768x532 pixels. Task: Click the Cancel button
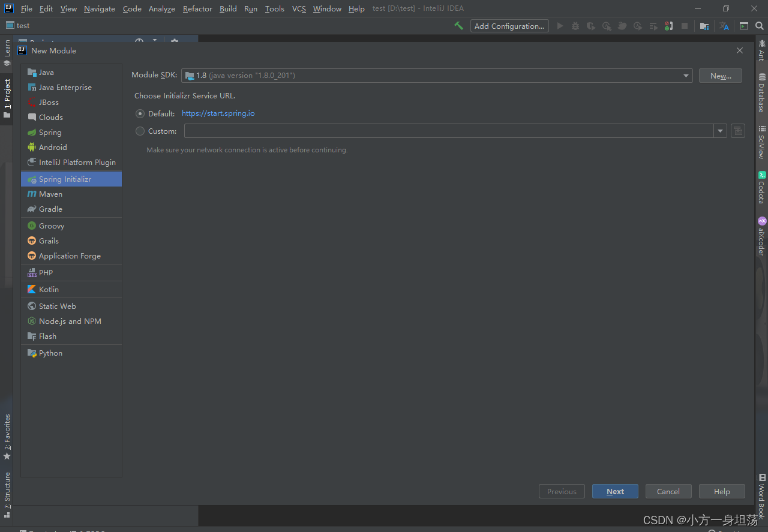click(668, 491)
